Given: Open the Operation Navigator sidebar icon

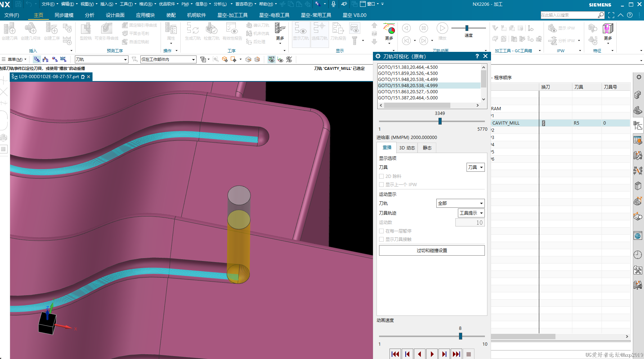Looking at the screenshot, I should pyautogui.click(x=638, y=125).
